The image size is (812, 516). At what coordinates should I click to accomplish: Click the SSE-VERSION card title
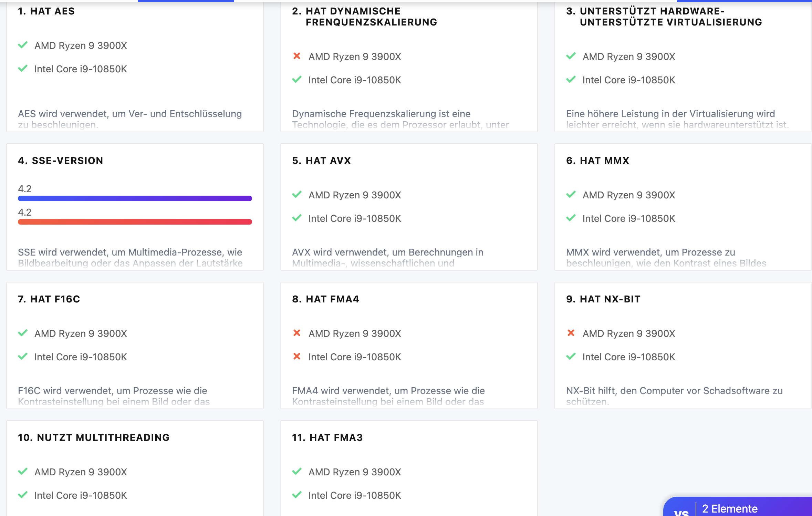coord(61,161)
